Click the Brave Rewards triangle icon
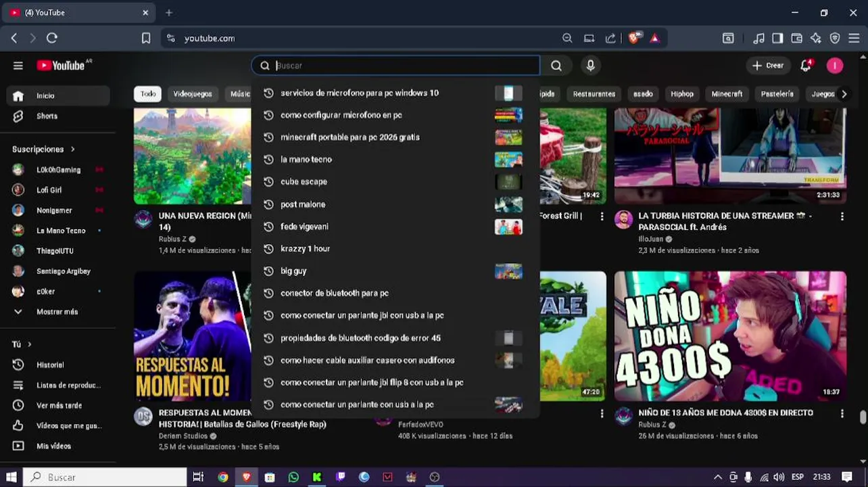 [x=654, y=39]
